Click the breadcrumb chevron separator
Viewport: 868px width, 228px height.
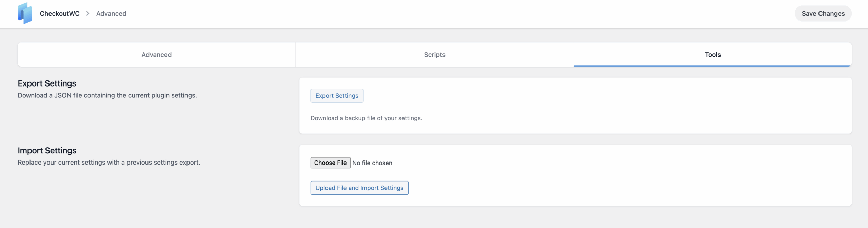click(88, 14)
